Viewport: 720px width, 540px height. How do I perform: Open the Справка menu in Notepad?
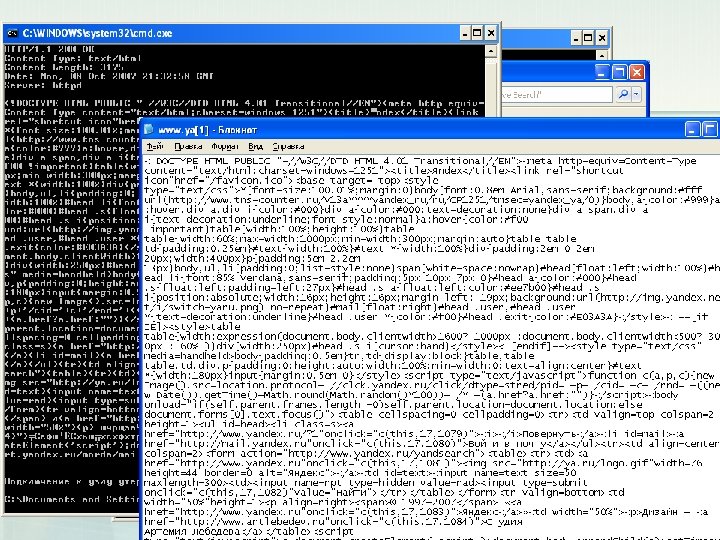coord(288,146)
